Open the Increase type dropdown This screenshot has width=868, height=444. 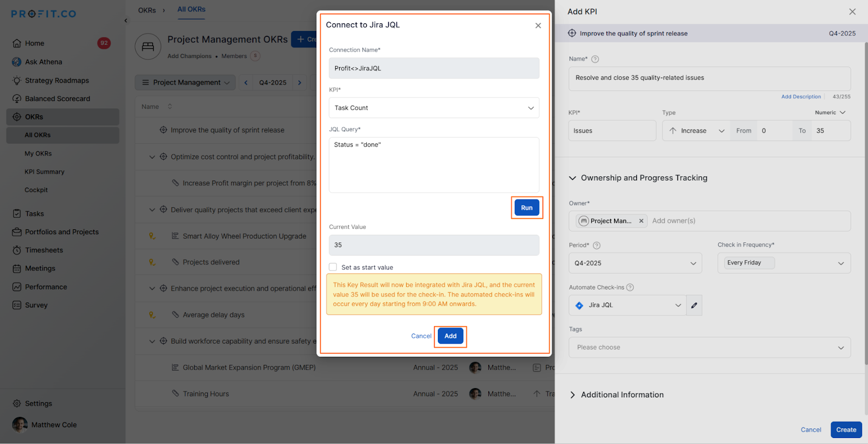pos(697,131)
